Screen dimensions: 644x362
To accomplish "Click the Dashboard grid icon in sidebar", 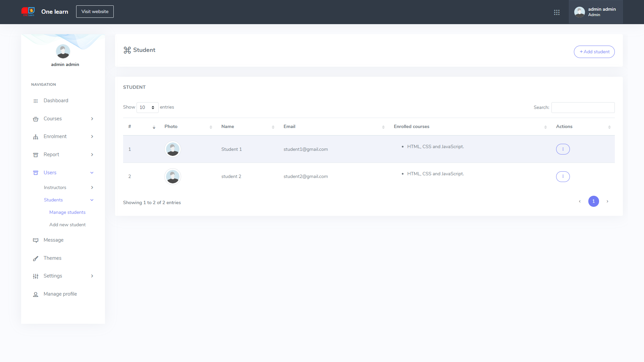I will click(x=36, y=101).
